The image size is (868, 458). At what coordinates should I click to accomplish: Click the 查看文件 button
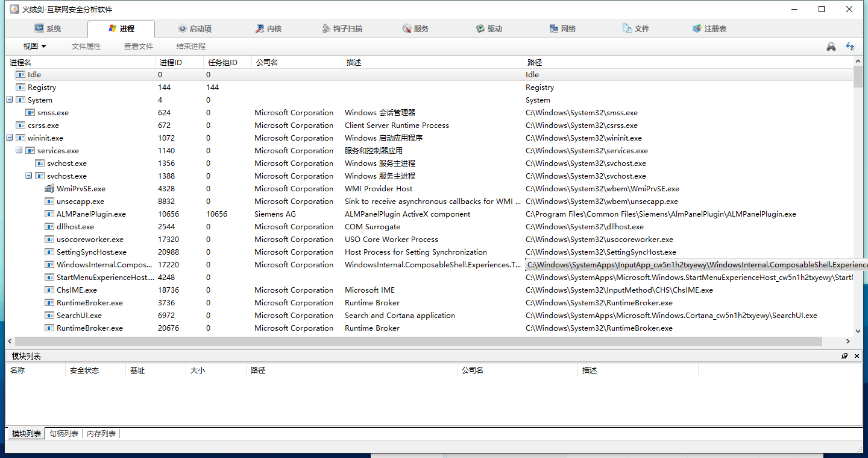click(x=139, y=46)
